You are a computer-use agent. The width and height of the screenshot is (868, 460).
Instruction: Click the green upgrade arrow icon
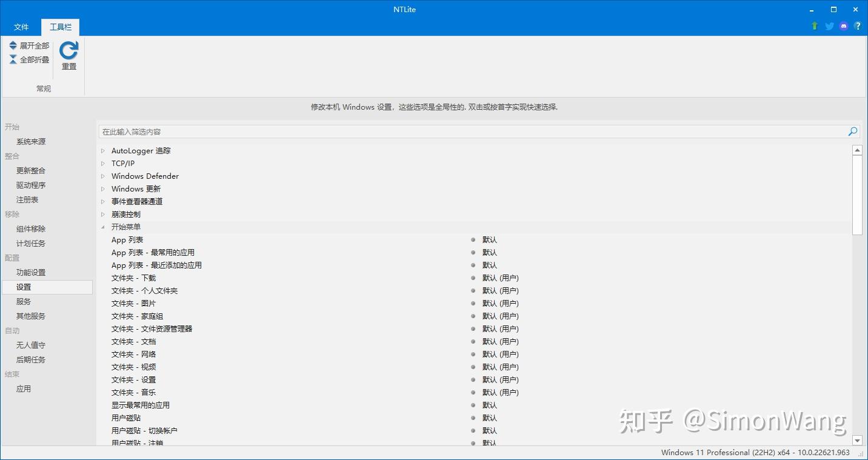pos(814,26)
